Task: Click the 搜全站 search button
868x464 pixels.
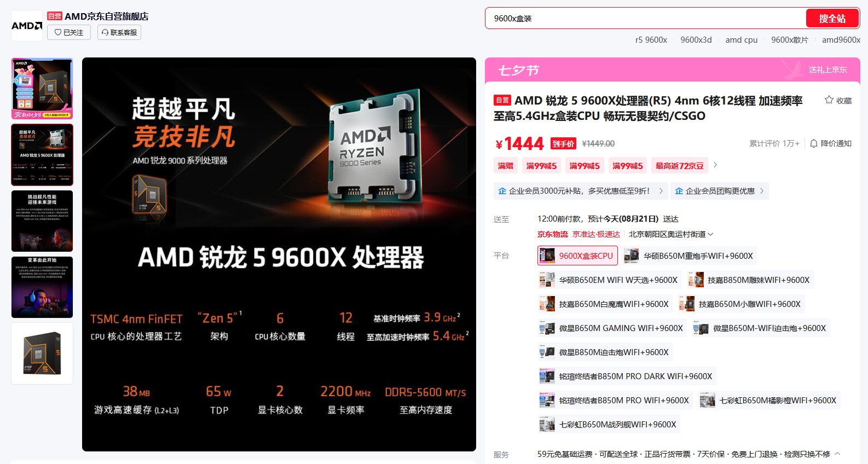Action: click(x=832, y=18)
